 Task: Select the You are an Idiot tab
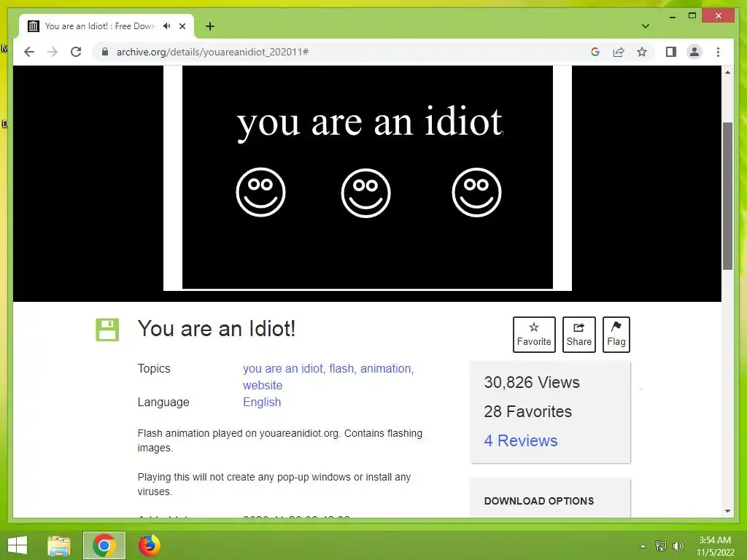(x=107, y=26)
